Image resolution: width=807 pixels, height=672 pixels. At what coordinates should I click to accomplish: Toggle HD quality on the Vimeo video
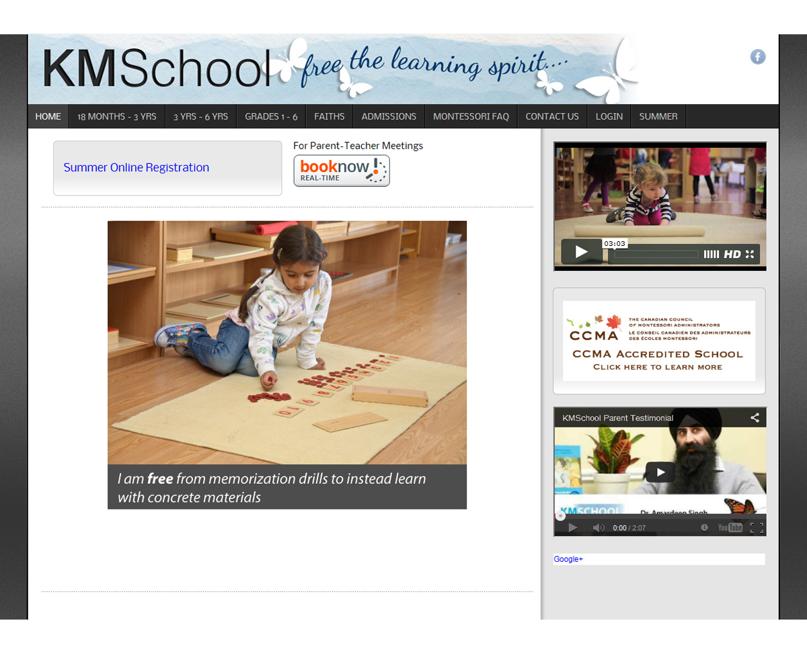pos(732,254)
